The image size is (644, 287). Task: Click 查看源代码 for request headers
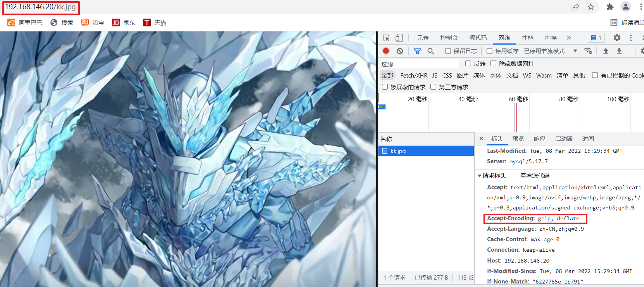[535, 175]
